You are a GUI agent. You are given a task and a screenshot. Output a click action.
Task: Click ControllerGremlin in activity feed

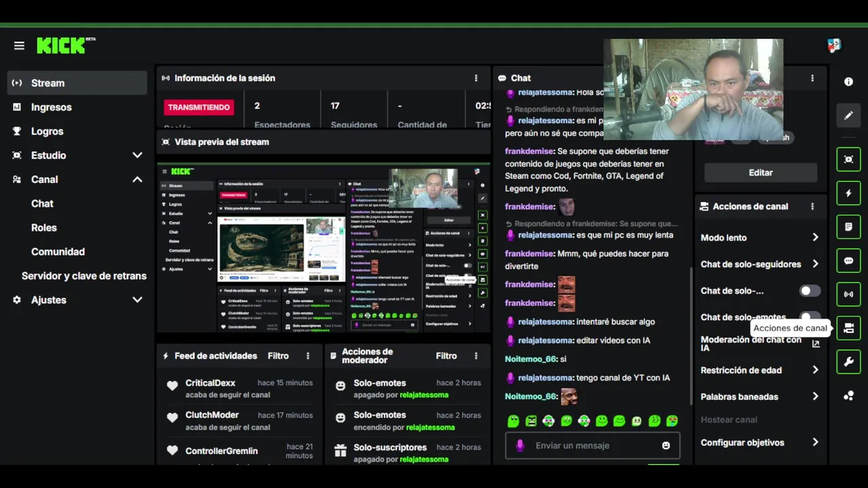pos(222,451)
